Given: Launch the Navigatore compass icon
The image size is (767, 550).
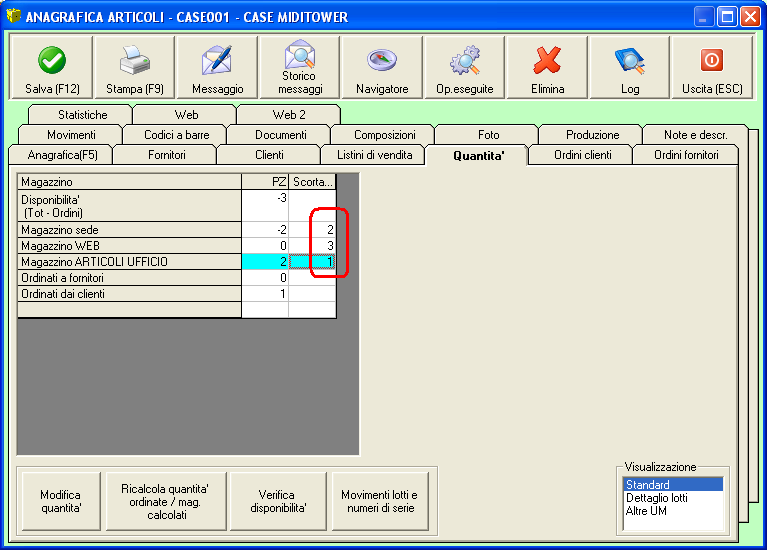Looking at the screenshot, I should 382,60.
